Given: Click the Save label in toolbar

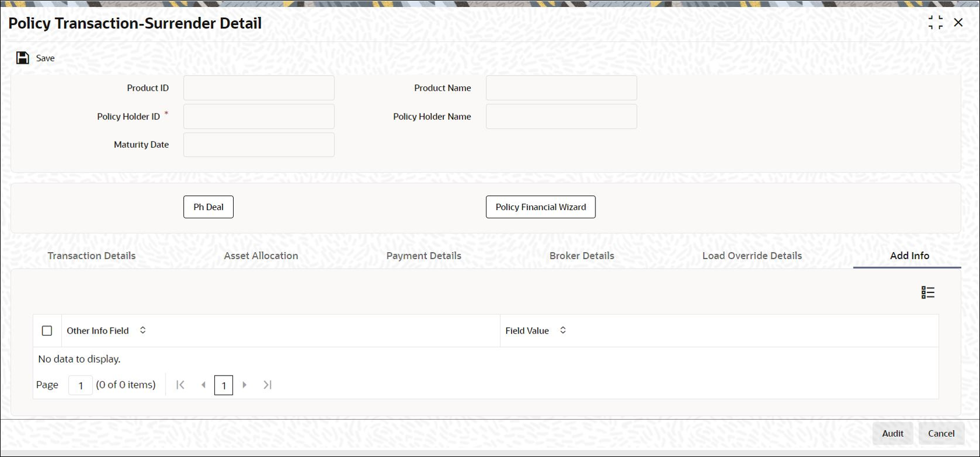Looking at the screenshot, I should [x=45, y=58].
